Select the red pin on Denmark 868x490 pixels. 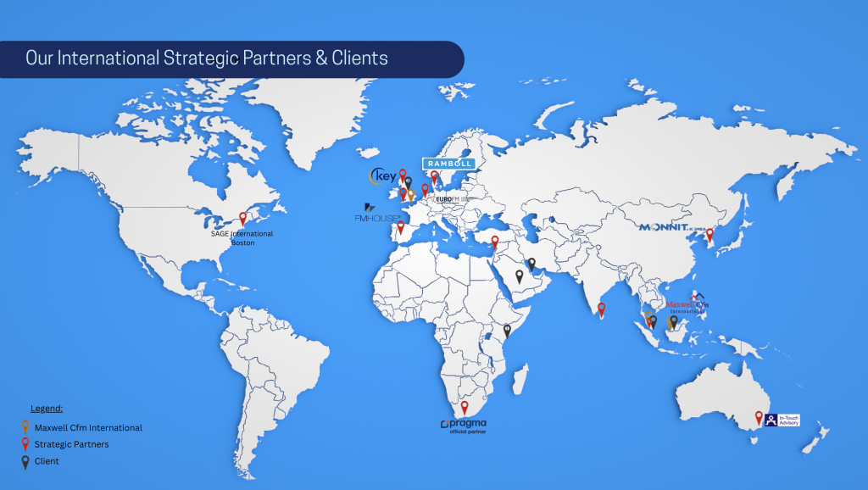(x=434, y=176)
